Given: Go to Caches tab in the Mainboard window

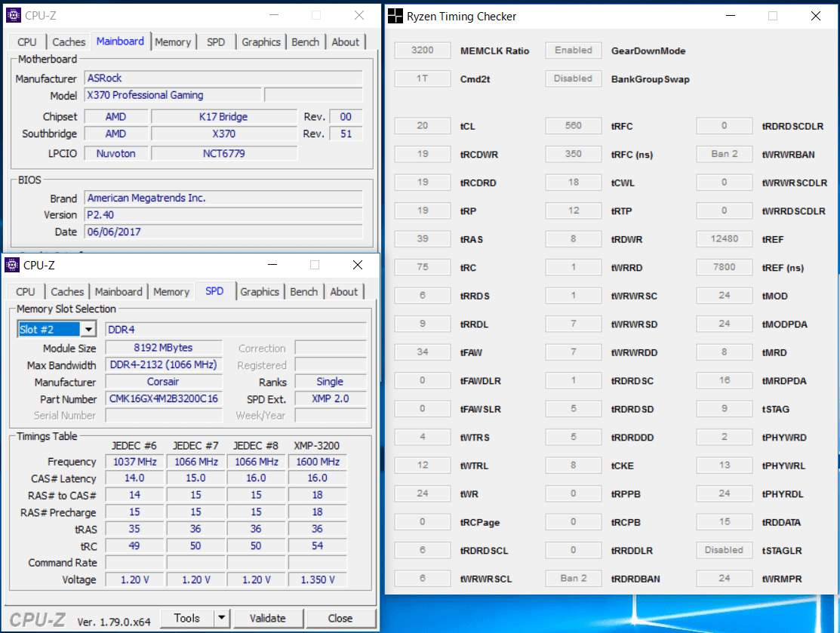Looking at the screenshot, I should click(x=69, y=42).
